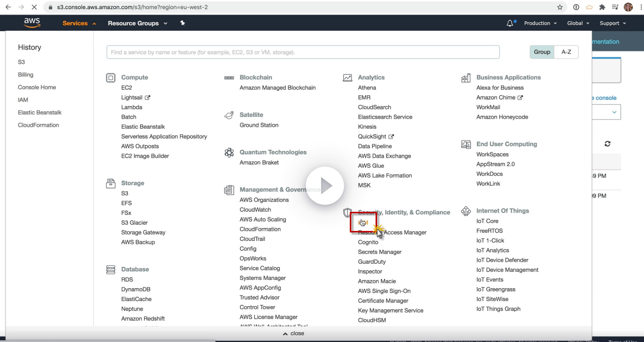Click the AWS logo home icon

pos(32,23)
